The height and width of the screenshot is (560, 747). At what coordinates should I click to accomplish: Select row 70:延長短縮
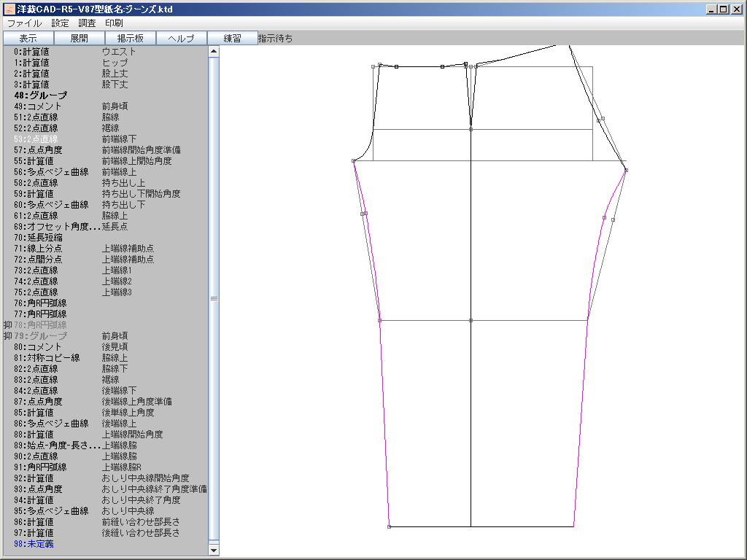106,238
